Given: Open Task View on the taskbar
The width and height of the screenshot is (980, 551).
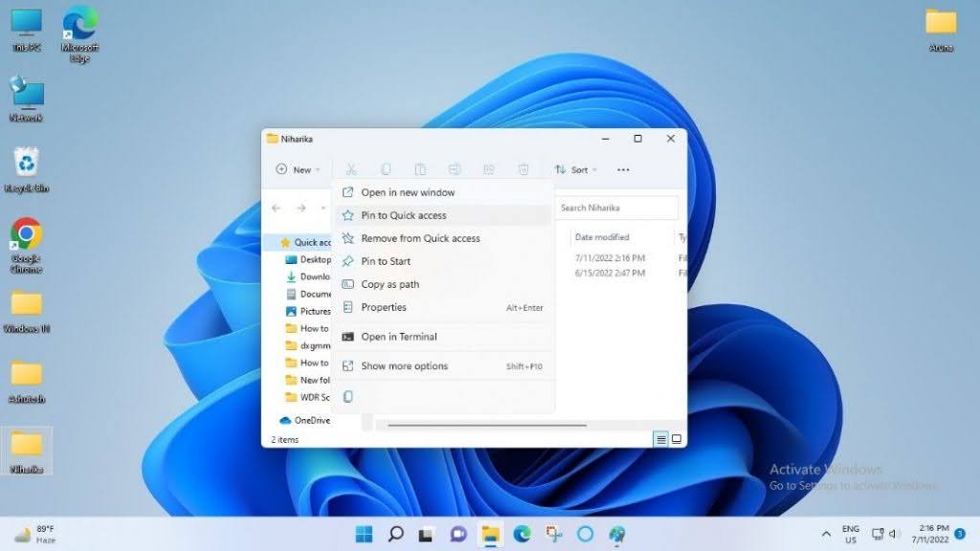Looking at the screenshot, I should pyautogui.click(x=427, y=534).
